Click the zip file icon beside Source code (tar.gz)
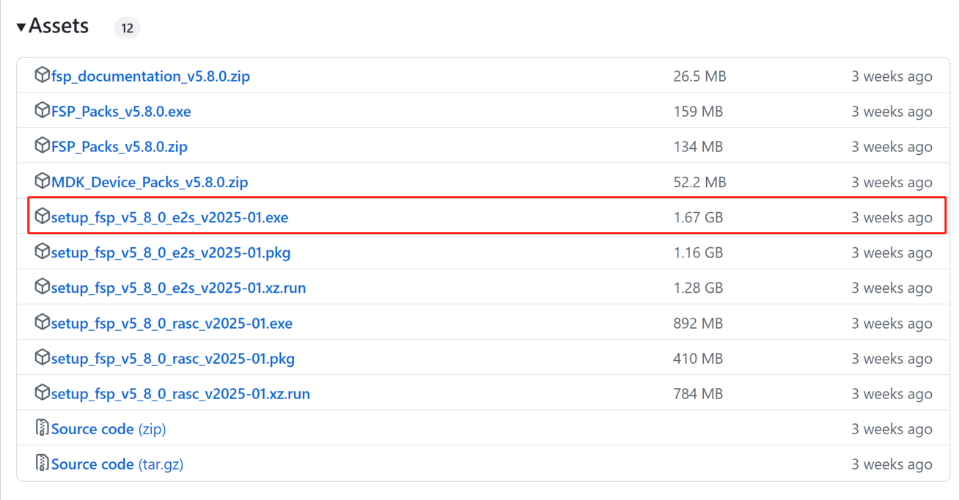 (x=42, y=463)
